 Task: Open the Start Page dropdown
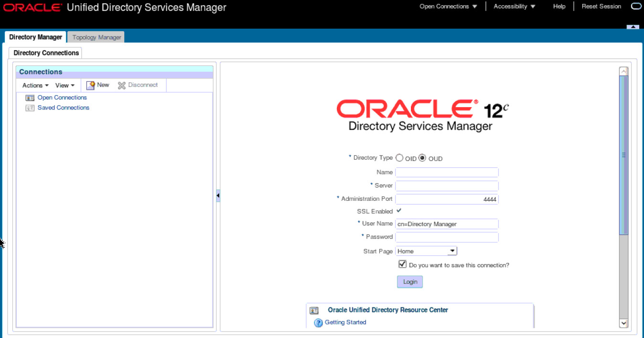click(452, 251)
